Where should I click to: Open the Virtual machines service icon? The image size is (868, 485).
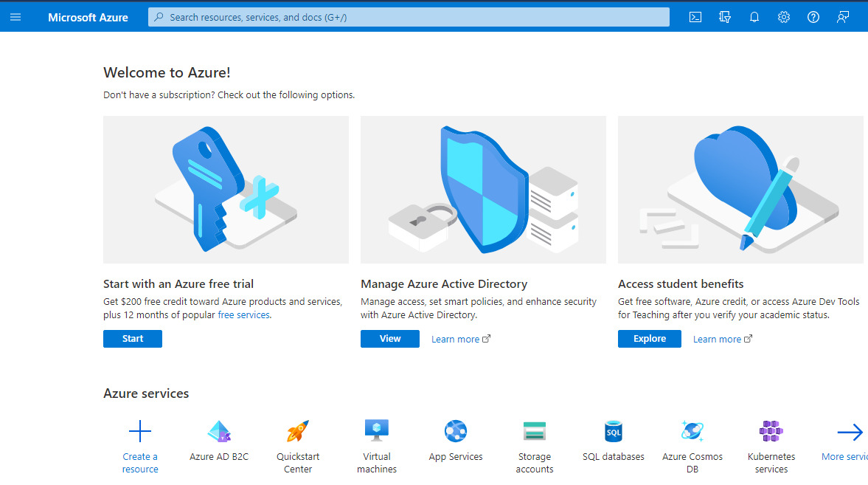pos(377,430)
